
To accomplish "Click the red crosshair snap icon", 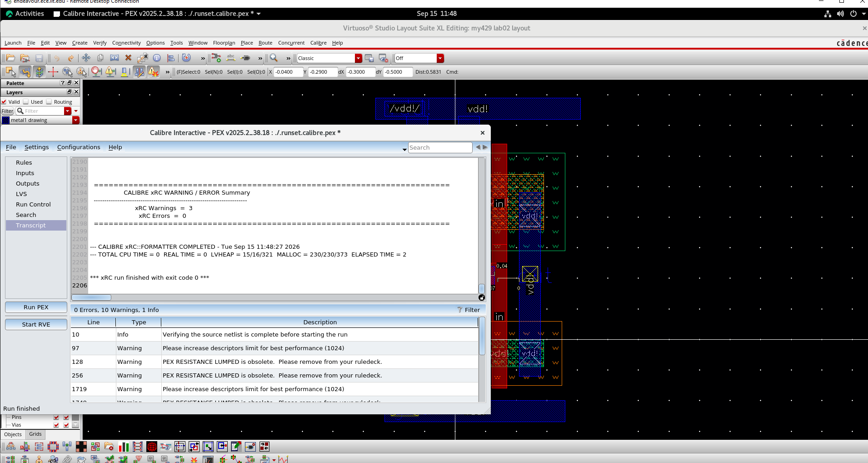I will tap(53, 72).
